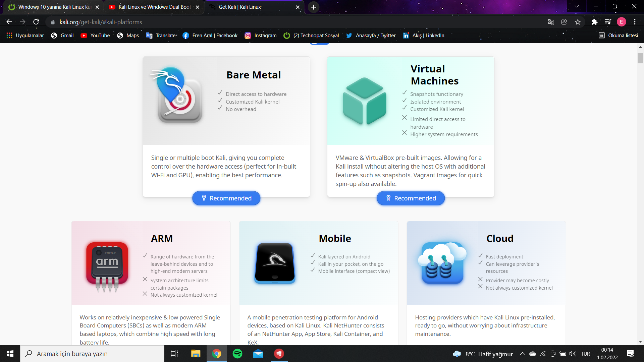Open Spotify from the taskbar
Screen dimensions: 644x362
pyautogui.click(x=237, y=354)
